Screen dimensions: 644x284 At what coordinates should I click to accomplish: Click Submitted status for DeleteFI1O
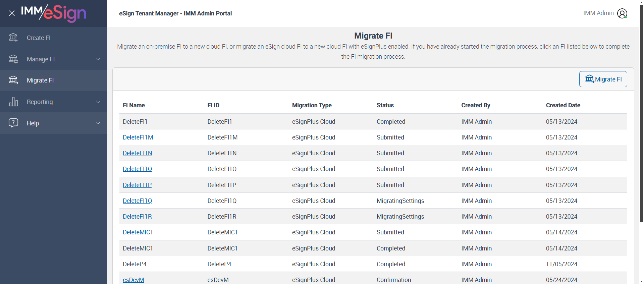(390, 169)
